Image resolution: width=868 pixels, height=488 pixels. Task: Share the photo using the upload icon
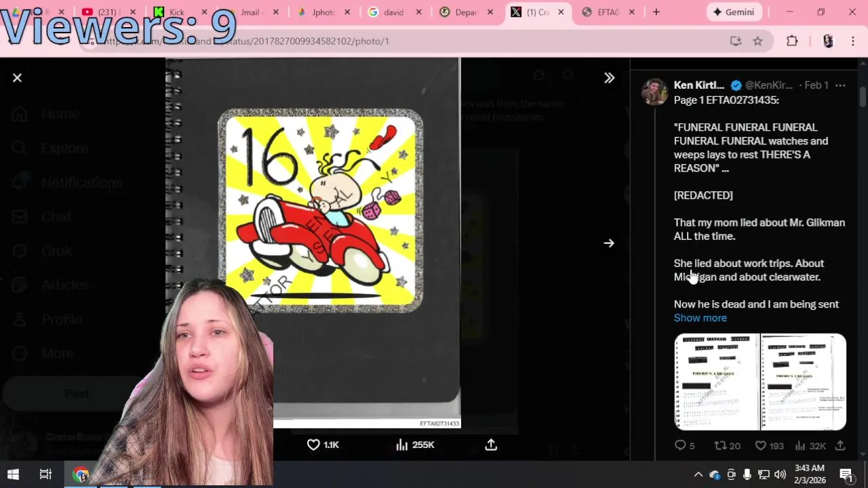click(x=491, y=445)
